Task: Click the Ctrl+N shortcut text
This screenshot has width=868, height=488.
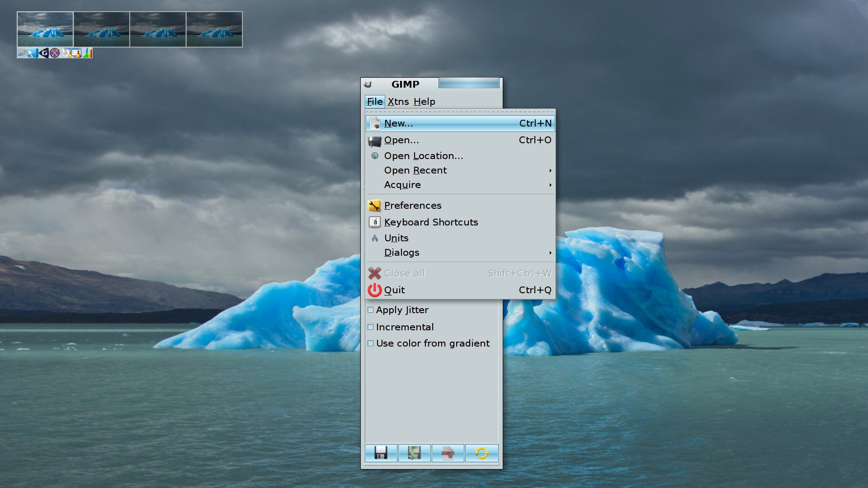Action: point(535,123)
